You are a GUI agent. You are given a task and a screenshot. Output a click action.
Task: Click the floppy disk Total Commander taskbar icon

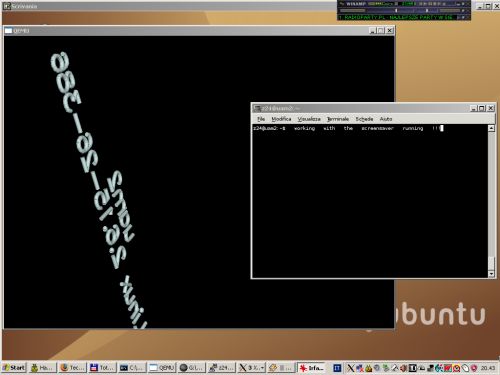[x=94, y=368]
